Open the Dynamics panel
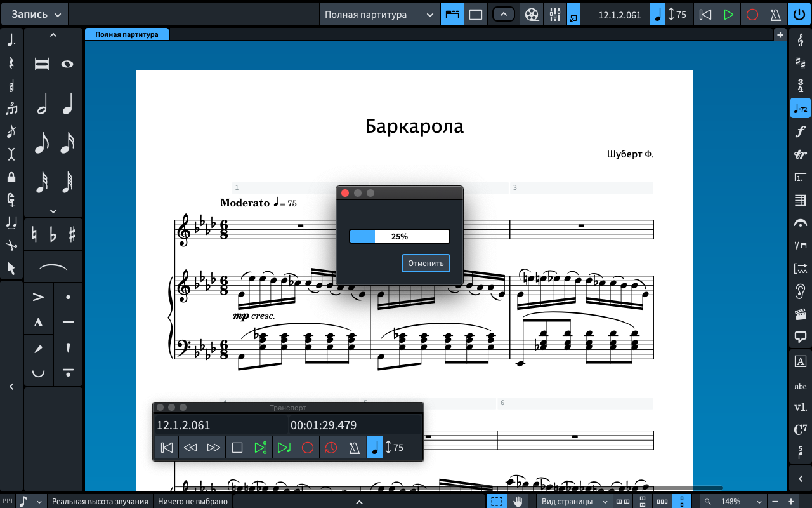 [x=800, y=131]
